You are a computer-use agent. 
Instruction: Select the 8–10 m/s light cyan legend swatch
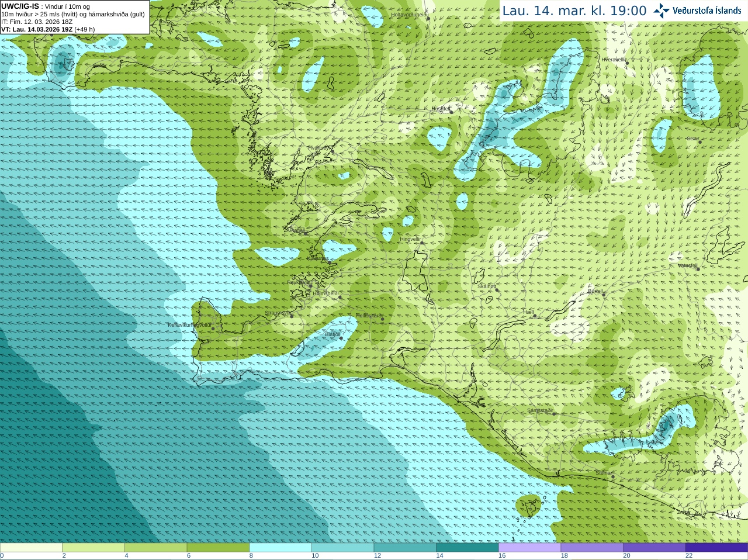(280, 548)
